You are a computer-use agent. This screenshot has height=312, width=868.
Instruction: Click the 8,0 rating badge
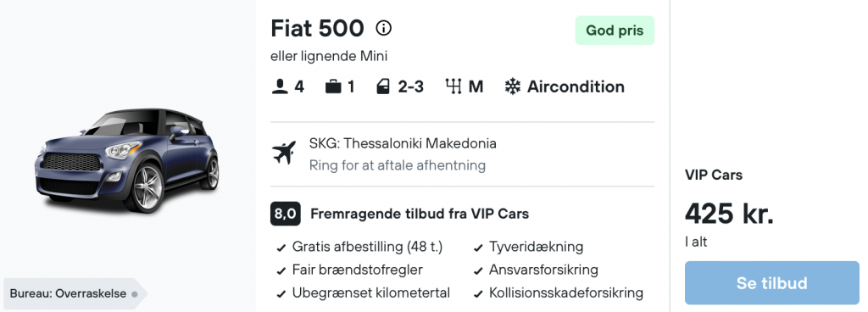(285, 214)
